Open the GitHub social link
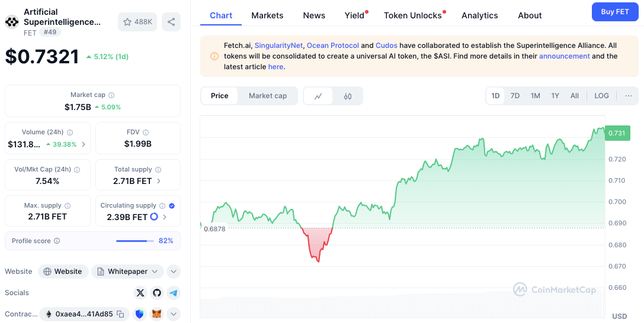644x323 pixels. [157, 293]
